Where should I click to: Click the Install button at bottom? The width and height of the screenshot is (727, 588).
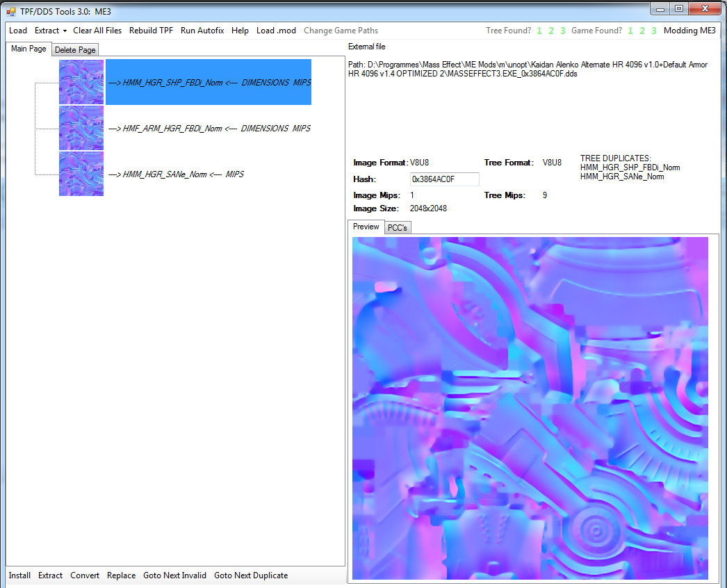tap(19, 575)
